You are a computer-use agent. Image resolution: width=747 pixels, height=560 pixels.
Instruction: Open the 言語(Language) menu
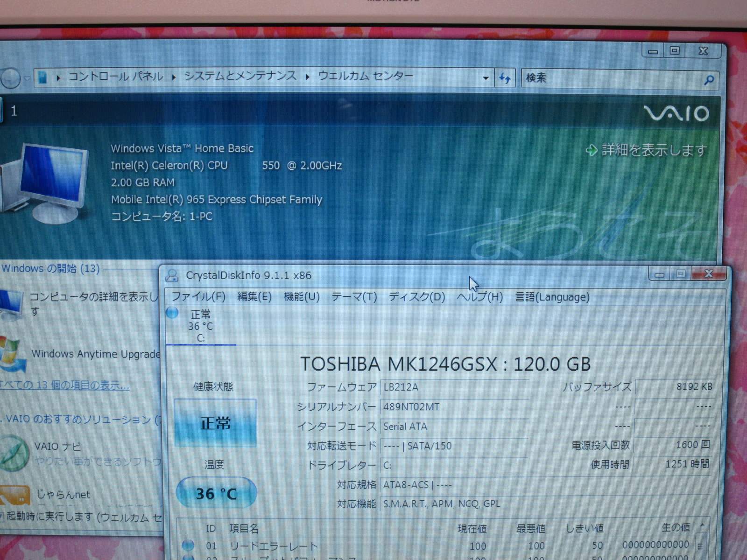552,297
